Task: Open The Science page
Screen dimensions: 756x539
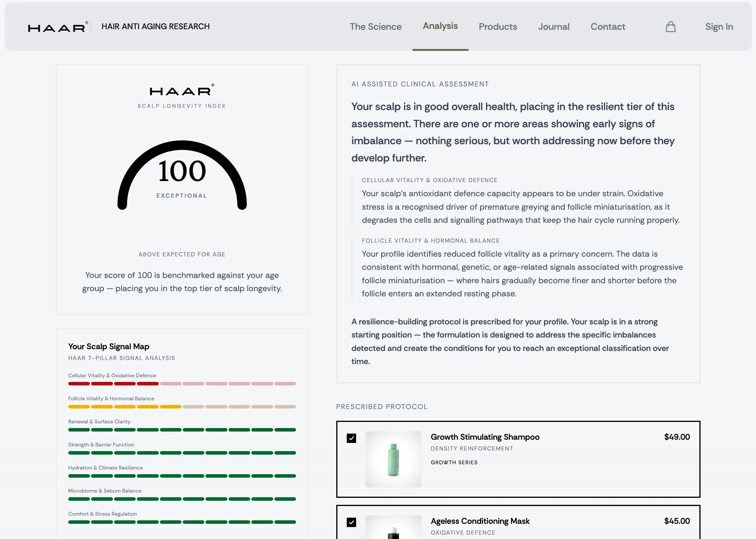Action: click(x=375, y=27)
